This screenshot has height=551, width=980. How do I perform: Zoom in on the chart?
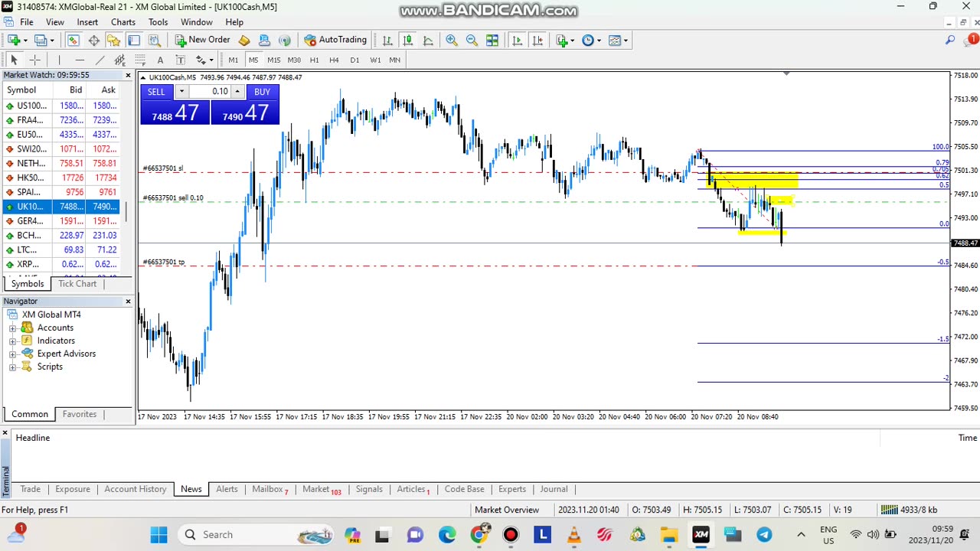452,40
